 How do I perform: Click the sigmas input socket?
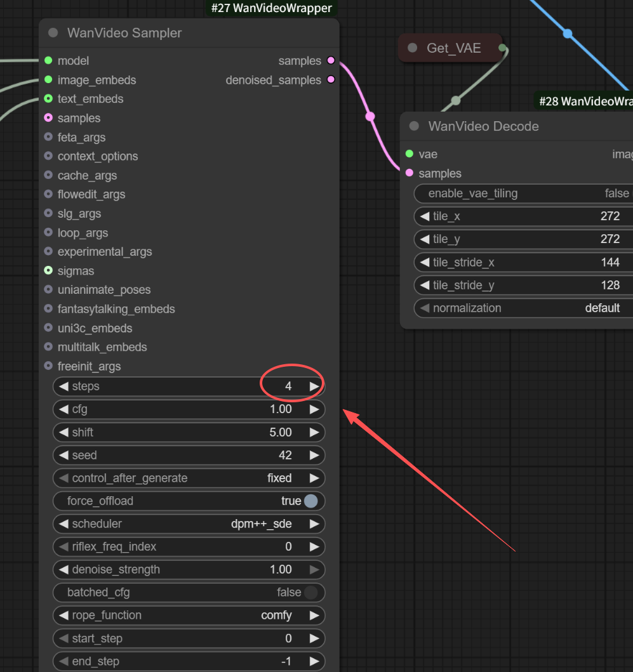pos(48,270)
